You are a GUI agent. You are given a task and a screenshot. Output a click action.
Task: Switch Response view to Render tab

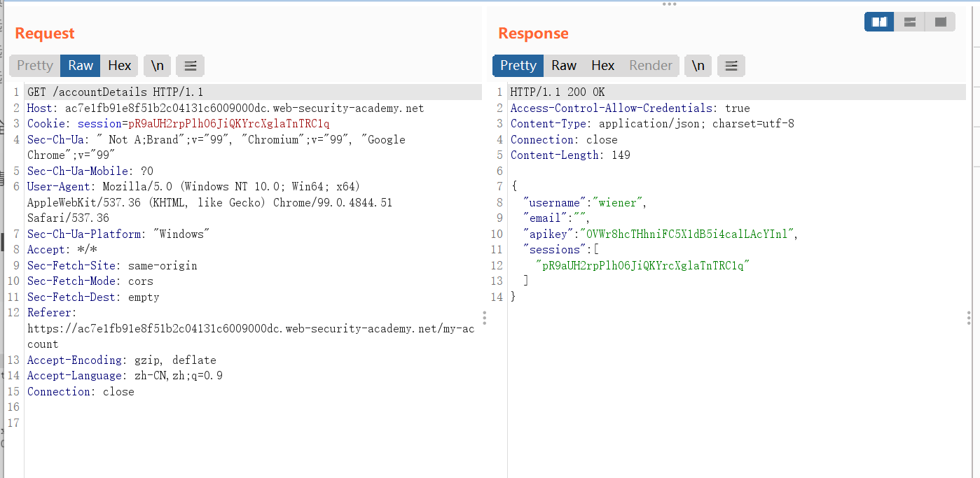(651, 66)
